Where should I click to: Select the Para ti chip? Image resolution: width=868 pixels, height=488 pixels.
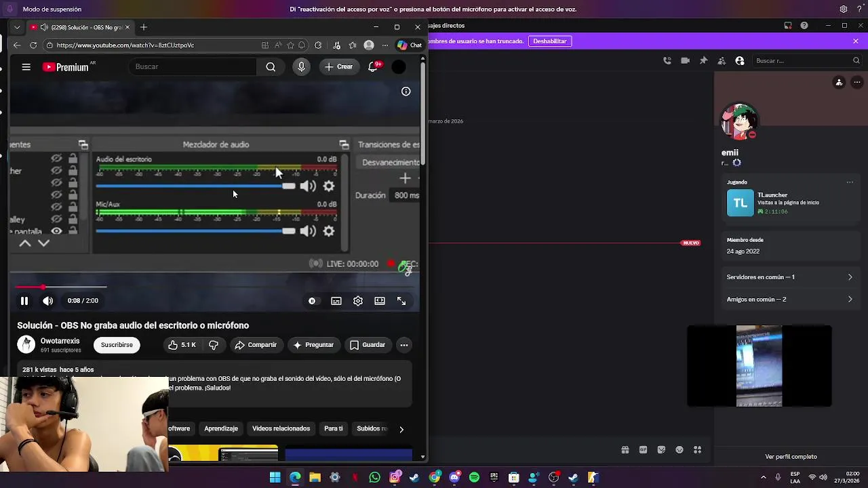[x=334, y=429]
